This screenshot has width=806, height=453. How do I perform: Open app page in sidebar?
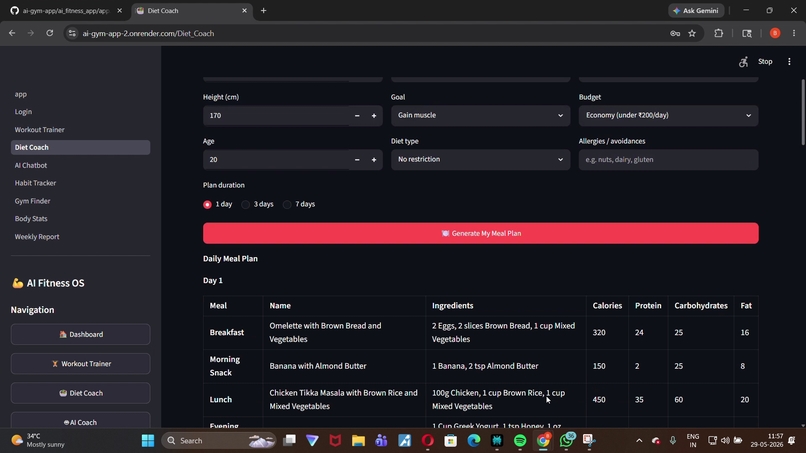21,94
